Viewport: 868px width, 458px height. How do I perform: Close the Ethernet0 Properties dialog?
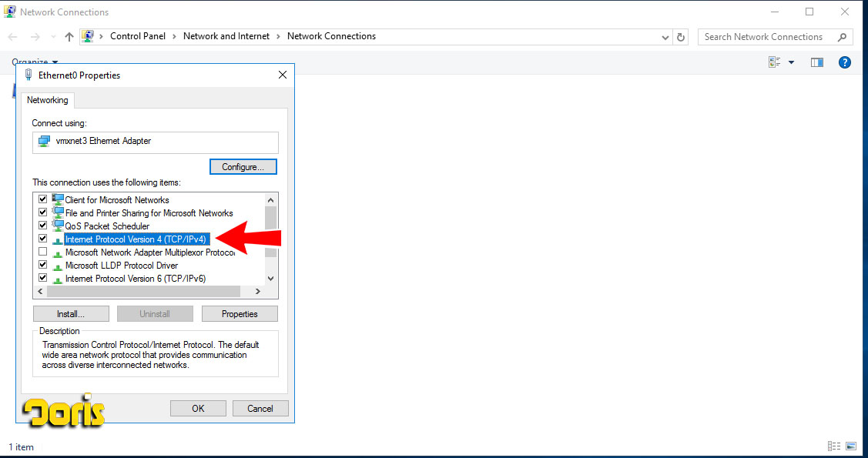283,75
